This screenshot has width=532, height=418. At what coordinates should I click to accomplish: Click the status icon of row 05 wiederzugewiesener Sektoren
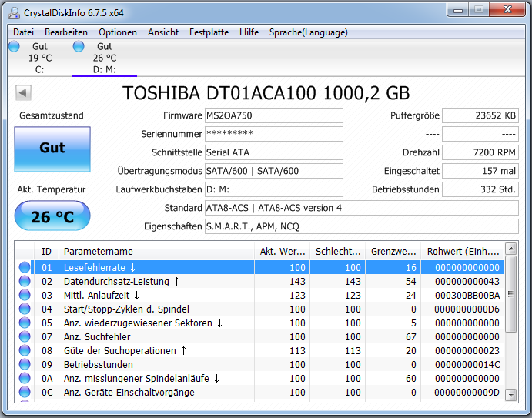click(25, 323)
